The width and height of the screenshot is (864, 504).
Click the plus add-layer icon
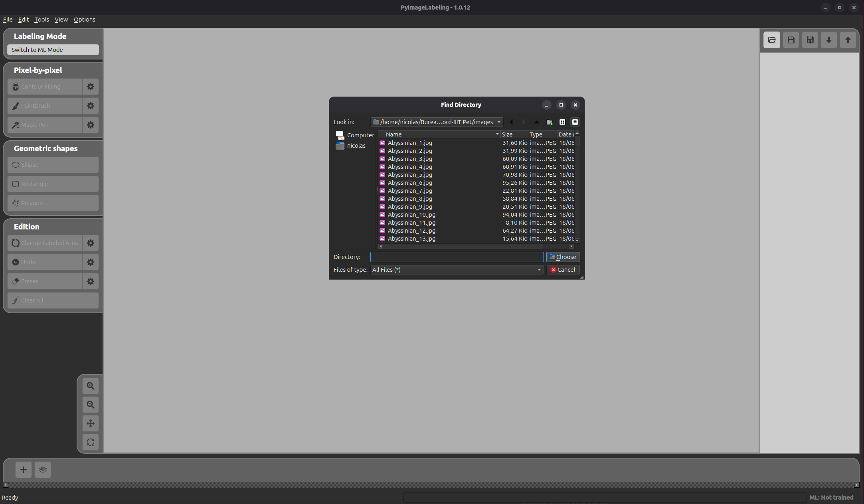pos(24,470)
